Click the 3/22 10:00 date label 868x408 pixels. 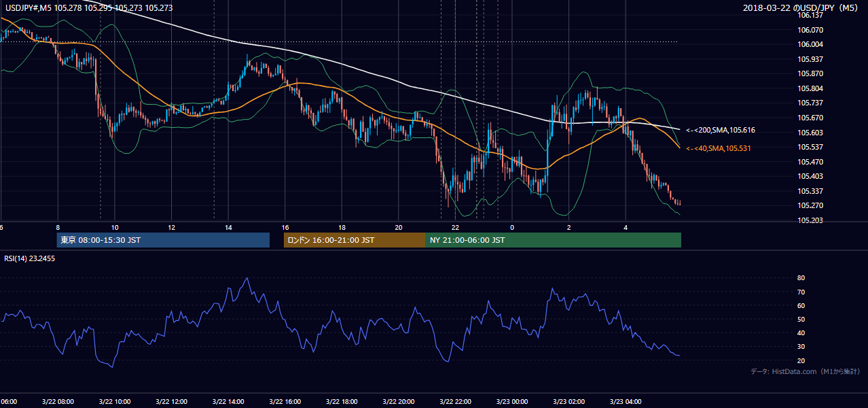(x=114, y=402)
